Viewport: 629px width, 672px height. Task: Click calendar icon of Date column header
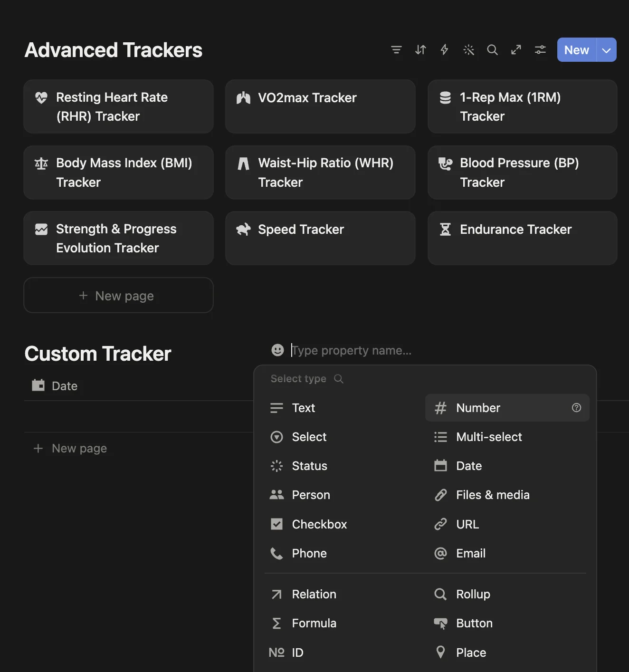[38, 385]
